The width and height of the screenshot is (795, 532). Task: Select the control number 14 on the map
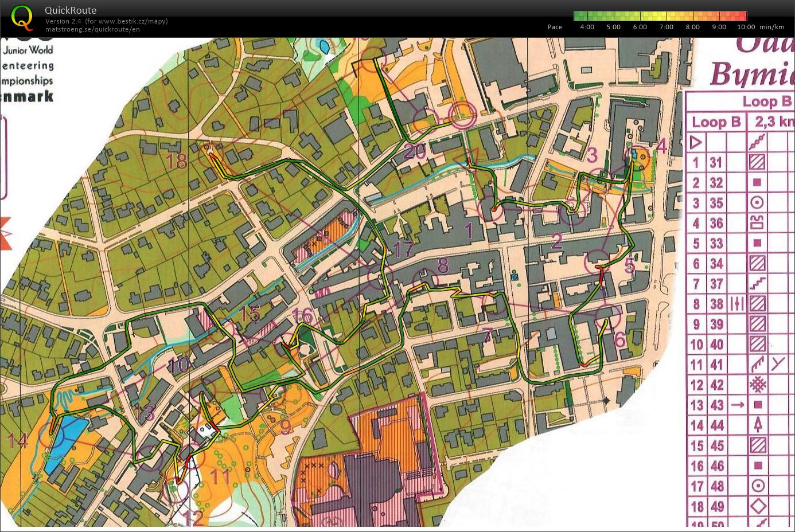point(17,440)
